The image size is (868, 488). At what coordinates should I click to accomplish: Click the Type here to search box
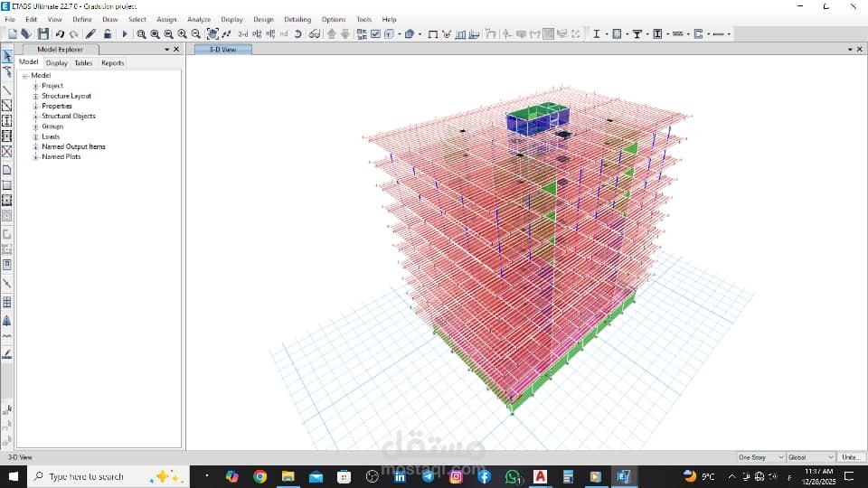108,476
